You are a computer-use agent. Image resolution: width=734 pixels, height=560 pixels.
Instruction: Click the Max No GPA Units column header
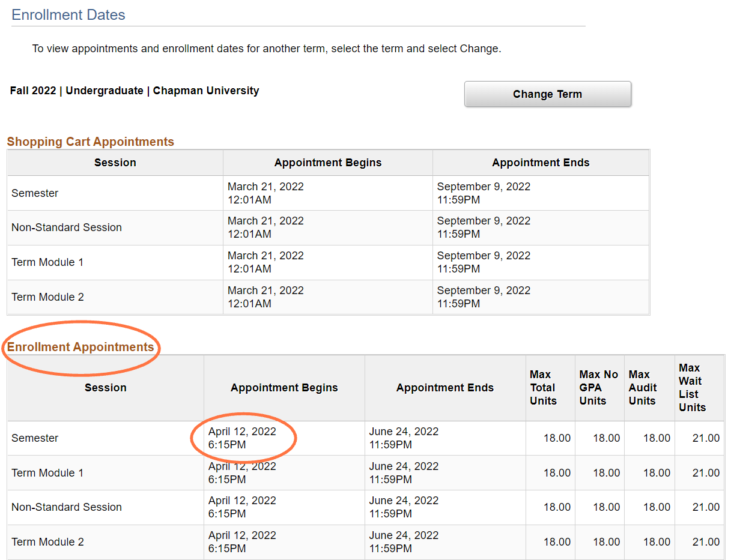click(x=599, y=388)
